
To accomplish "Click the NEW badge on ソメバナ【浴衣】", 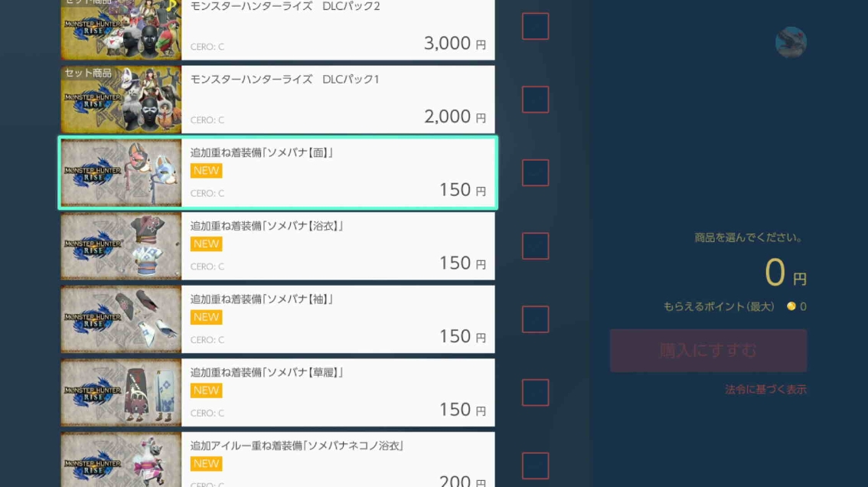I will coord(207,243).
